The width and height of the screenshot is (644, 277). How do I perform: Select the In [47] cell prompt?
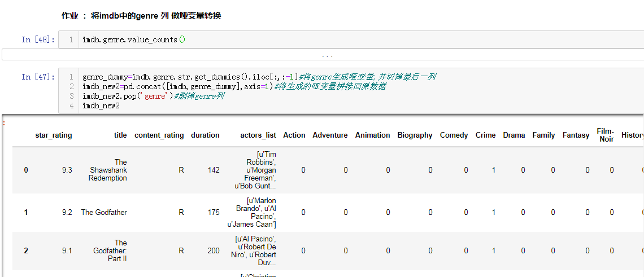(x=38, y=77)
